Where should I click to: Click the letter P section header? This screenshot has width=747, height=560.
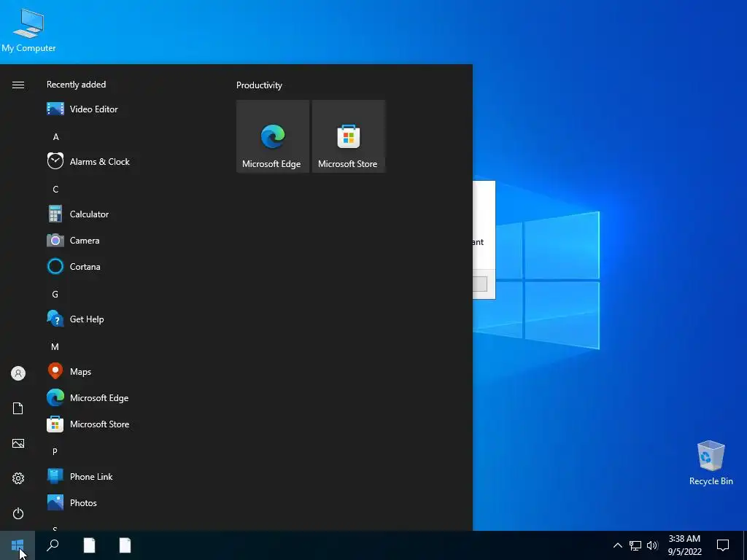(x=55, y=452)
